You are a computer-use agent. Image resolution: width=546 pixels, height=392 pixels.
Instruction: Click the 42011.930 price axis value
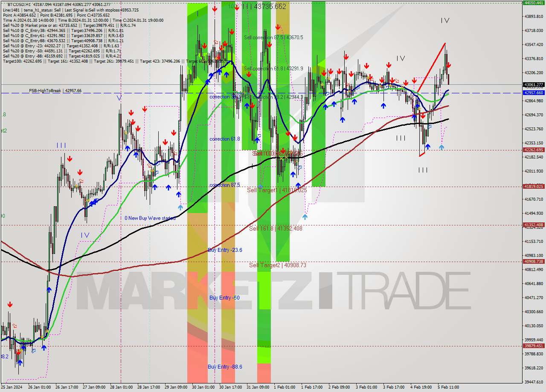tap(534, 171)
